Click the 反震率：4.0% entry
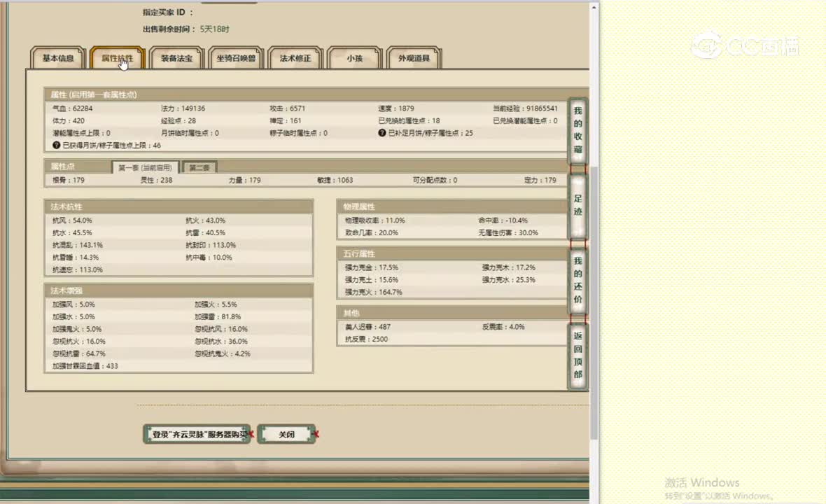The height and width of the screenshot is (504, 826). 503,327
